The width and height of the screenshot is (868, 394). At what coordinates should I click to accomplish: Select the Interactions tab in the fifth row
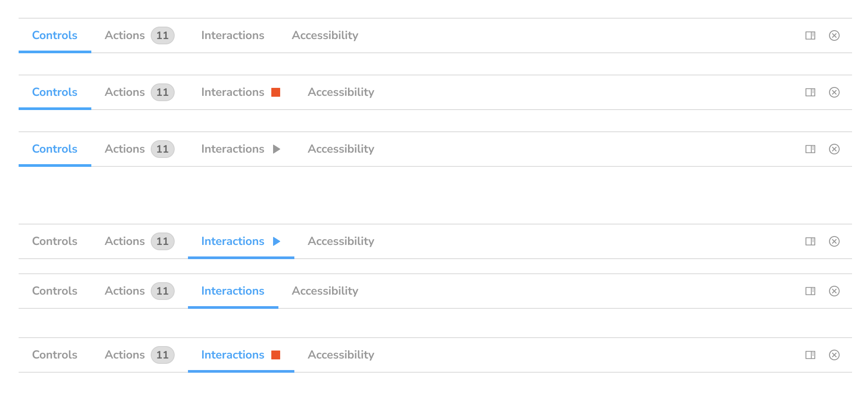(233, 291)
